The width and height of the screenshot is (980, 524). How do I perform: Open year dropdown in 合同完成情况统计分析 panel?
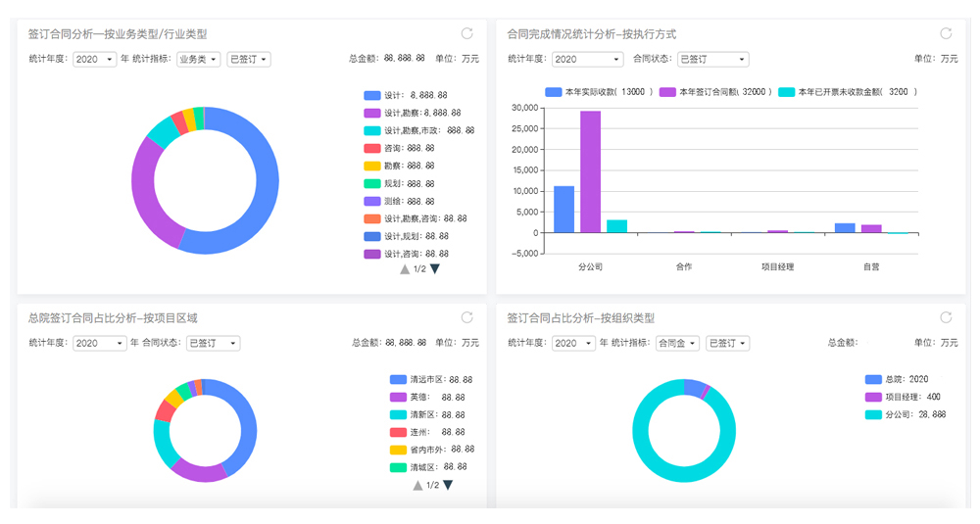(579, 59)
